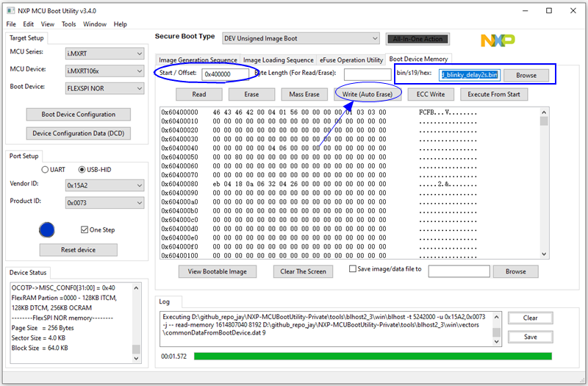Click the NXP logo
Image resolution: width=588 pixels, height=386 pixels.
[x=498, y=40]
